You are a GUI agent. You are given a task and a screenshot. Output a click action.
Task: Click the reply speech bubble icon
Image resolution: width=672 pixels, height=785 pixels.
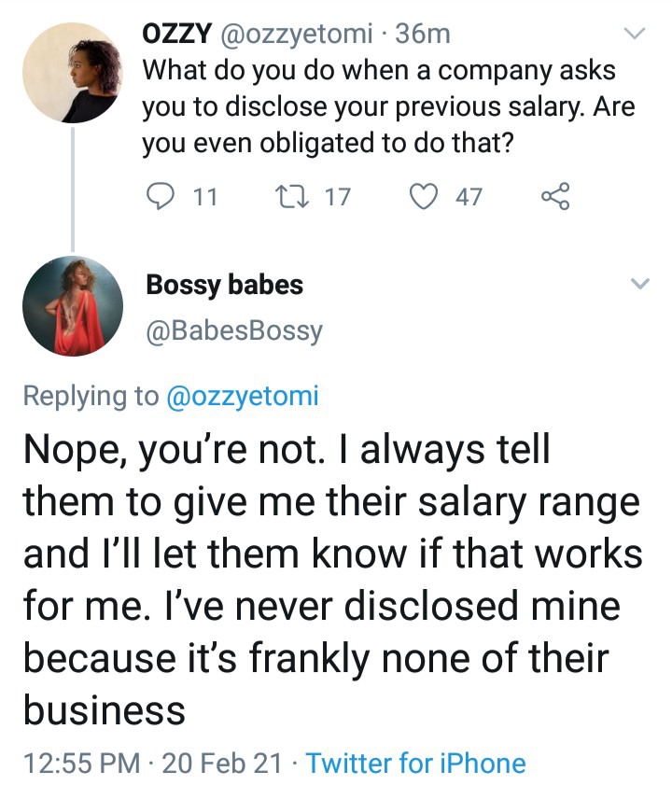161,196
